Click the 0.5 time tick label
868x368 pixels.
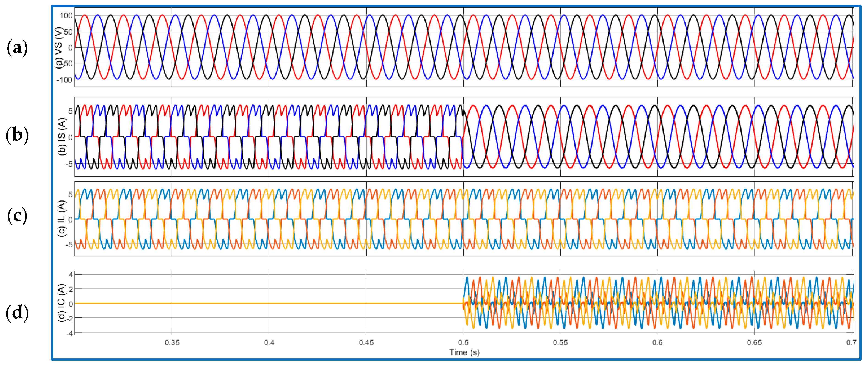tap(463, 343)
